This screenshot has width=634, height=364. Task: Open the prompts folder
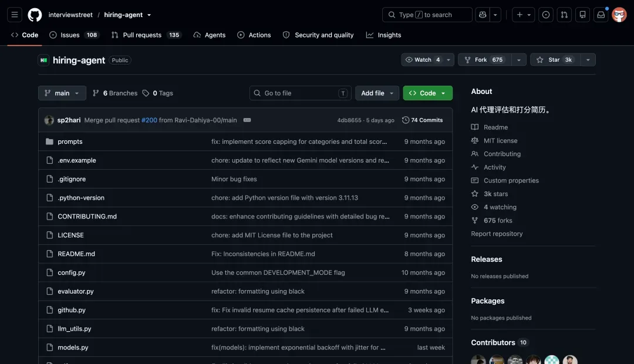[70, 141]
